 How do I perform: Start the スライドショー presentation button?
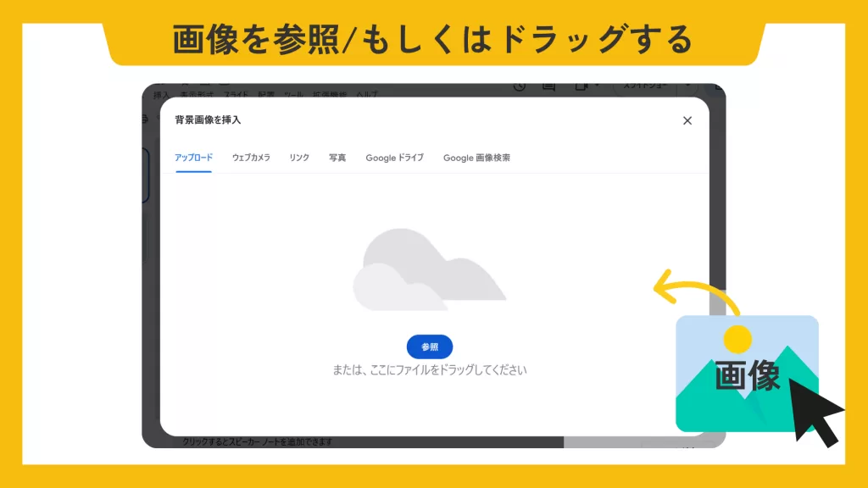[646, 86]
